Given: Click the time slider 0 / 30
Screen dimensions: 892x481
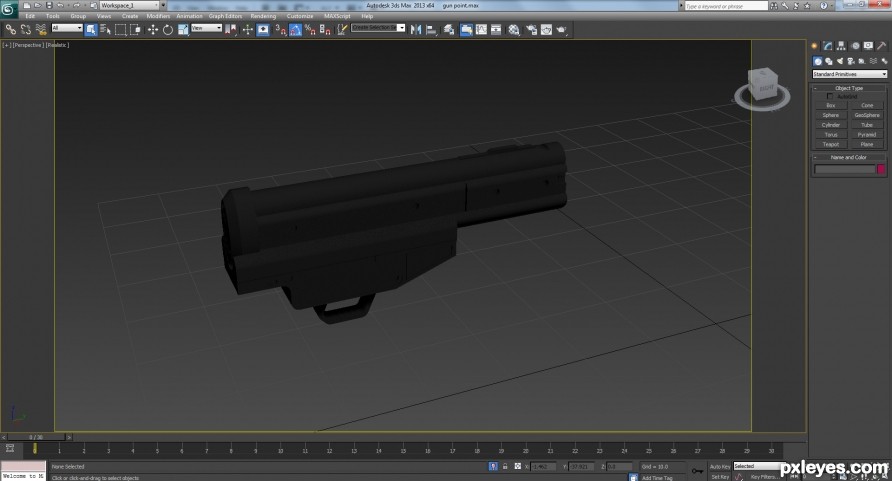Looking at the screenshot, I should (36, 437).
